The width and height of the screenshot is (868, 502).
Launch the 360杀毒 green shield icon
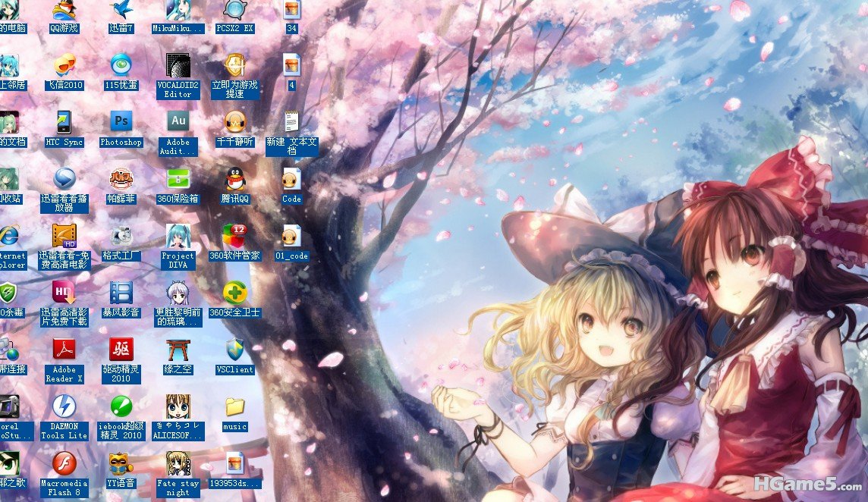pyautogui.click(x=8, y=293)
